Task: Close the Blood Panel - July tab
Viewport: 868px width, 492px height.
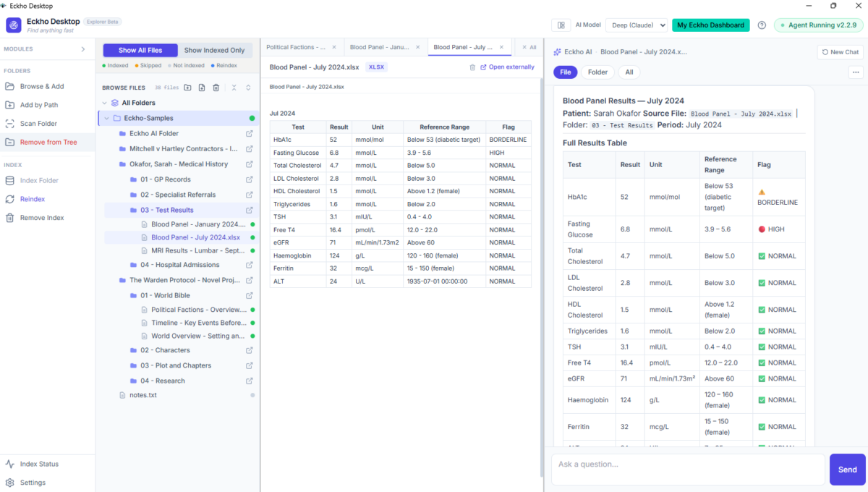Action: [x=501, y=47]
